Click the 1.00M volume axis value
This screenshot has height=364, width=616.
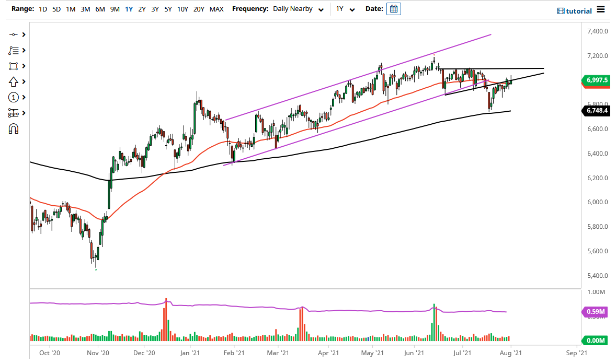click(x=596, y=292)
